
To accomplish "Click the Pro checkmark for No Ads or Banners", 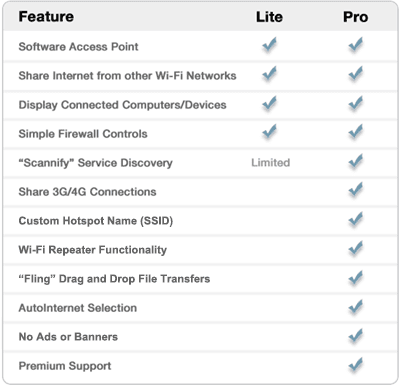I will tap(356, 335).
